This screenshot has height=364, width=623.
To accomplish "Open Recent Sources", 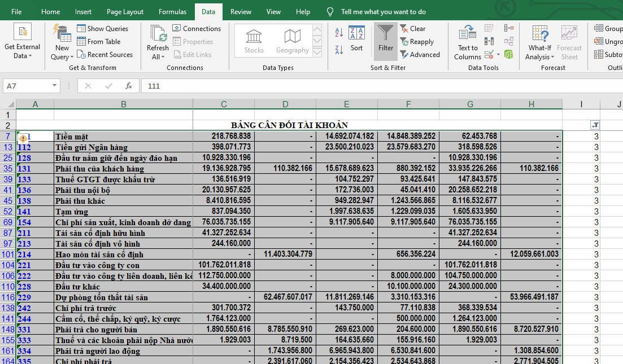I will pos(104,55).
